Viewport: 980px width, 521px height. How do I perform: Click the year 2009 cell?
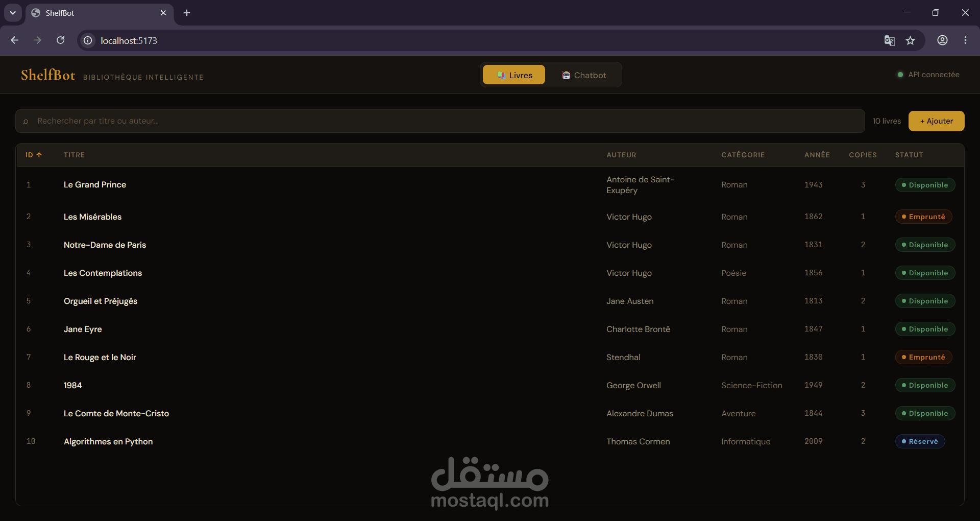[813, 441]
